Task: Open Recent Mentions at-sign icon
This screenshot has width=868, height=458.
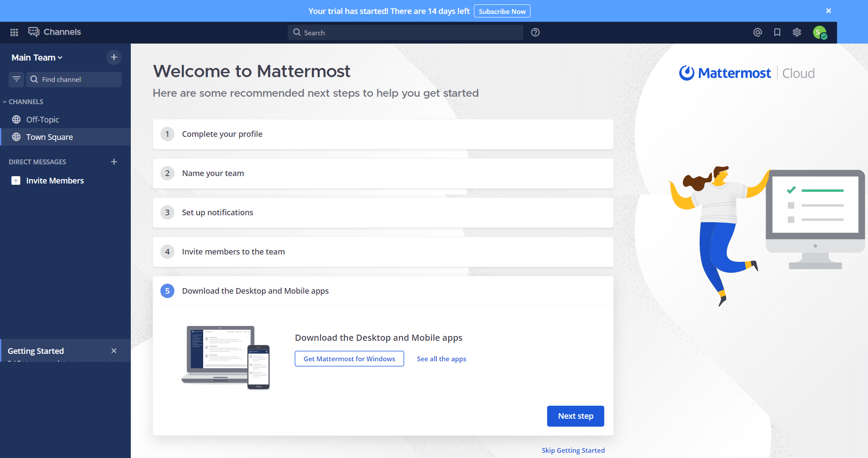Action: coord(758,32)
